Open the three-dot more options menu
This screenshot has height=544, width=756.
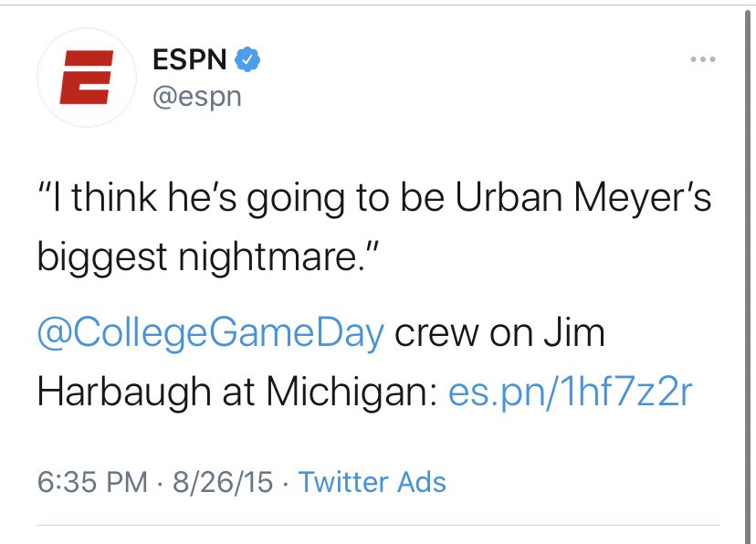pyautogui.click(x=702, y=60)
